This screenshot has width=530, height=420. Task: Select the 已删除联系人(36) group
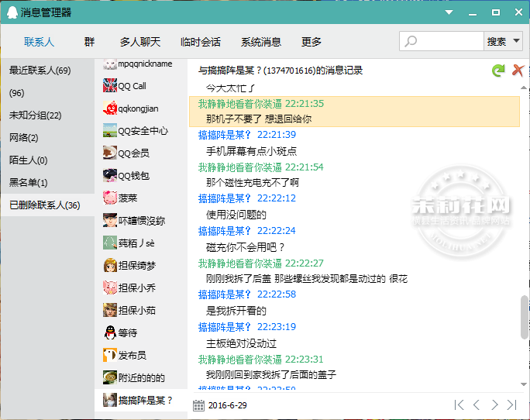(x=47, y=205)
